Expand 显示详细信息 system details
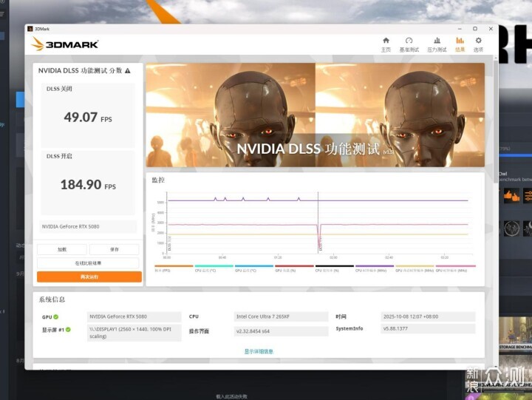Image resolution: width=532 pixels, height=400 pixels. pyautogui.click(x=259, y=351)
